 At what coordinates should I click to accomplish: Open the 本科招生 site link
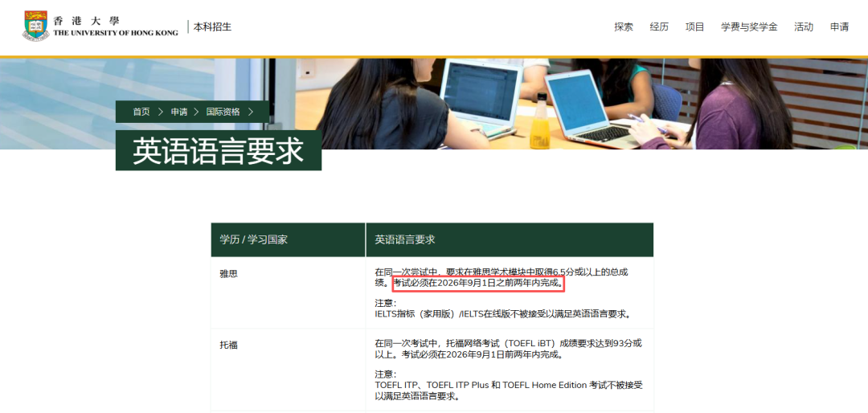point(212,27)
